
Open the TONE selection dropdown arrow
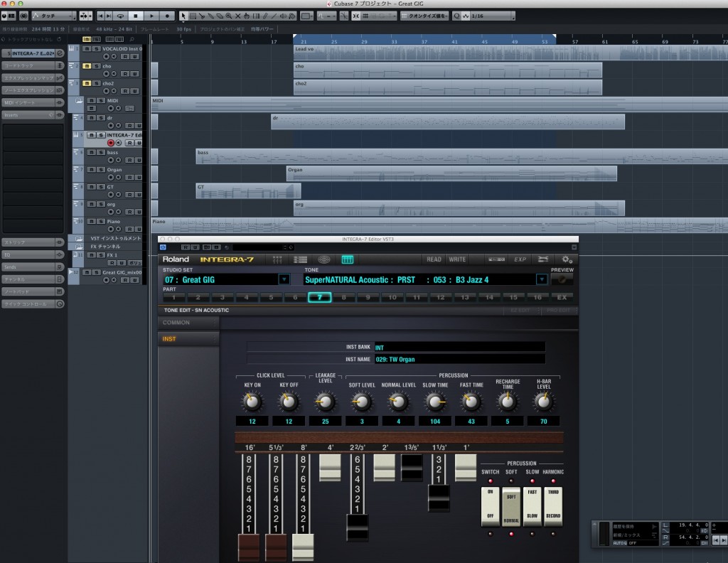click(x=541, y=279)
